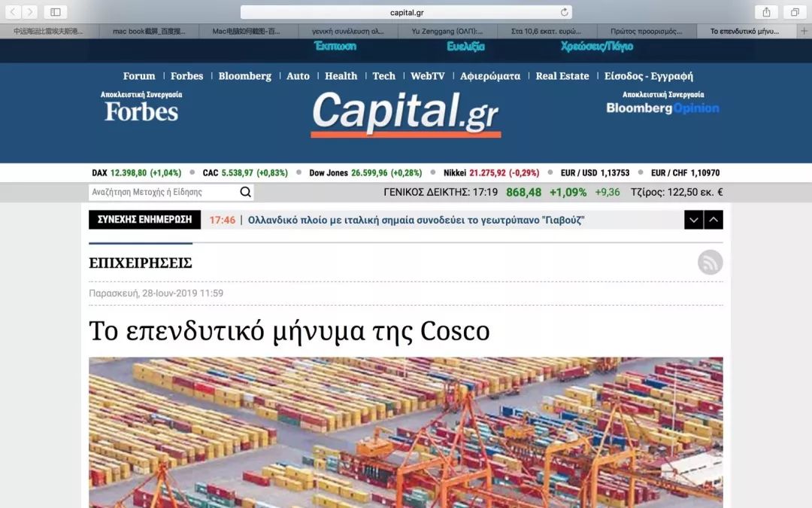Switch to the Πρώτος προορισμός tab
The width and height of the screenshot is (812, 508).
(x=647, y=31)
